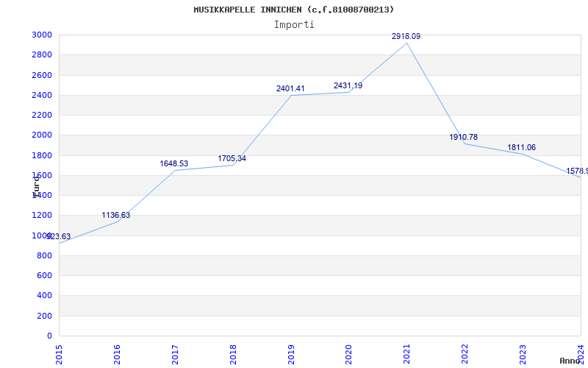The width and height of the screenshot is (588, 368).
Task: Click the Importi subtitle
Action: (x=294, y=25)
